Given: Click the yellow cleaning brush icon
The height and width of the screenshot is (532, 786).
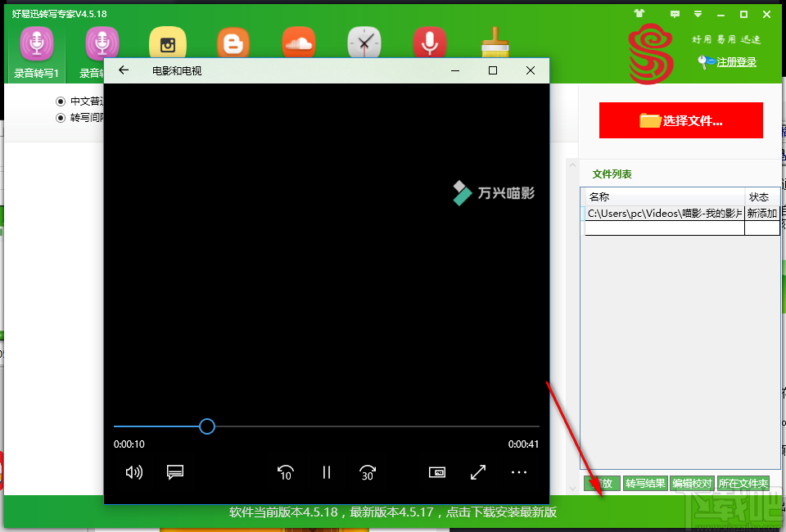Looking at the screenshot, I should tap(495, 42).
